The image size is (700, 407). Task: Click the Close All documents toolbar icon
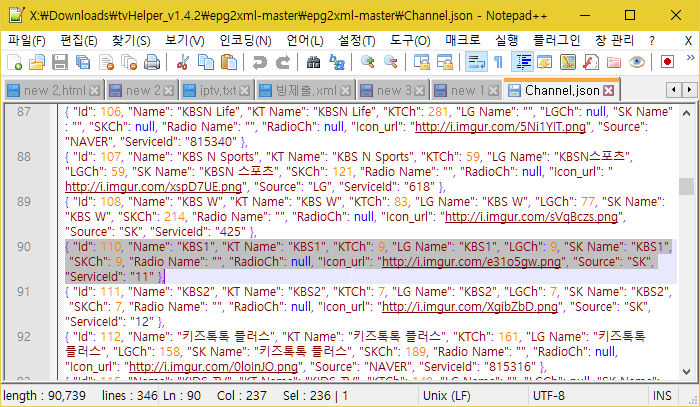click(x=129, y=62)
